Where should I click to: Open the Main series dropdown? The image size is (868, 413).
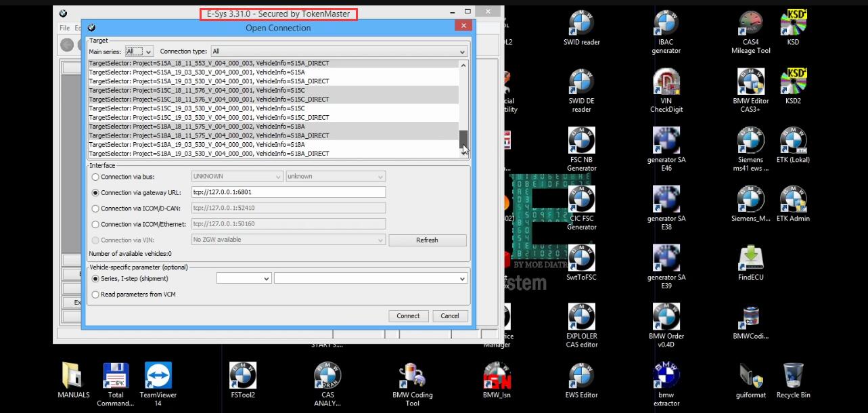139,51
